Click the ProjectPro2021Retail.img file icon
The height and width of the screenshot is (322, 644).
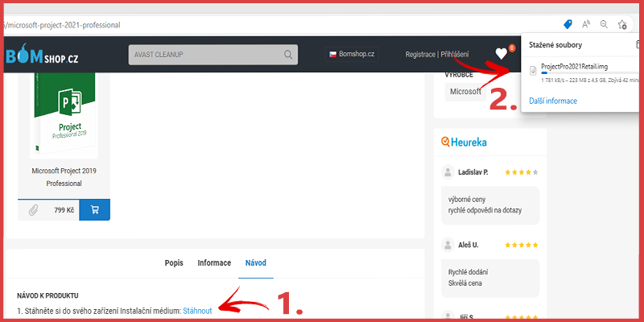[x=533, y=71]
